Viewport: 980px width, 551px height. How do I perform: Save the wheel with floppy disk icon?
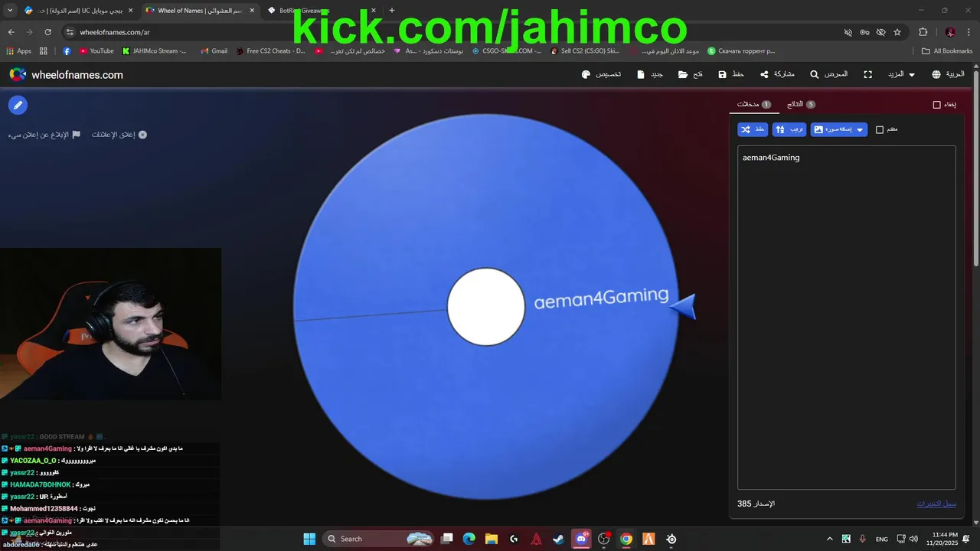[722, 74]
